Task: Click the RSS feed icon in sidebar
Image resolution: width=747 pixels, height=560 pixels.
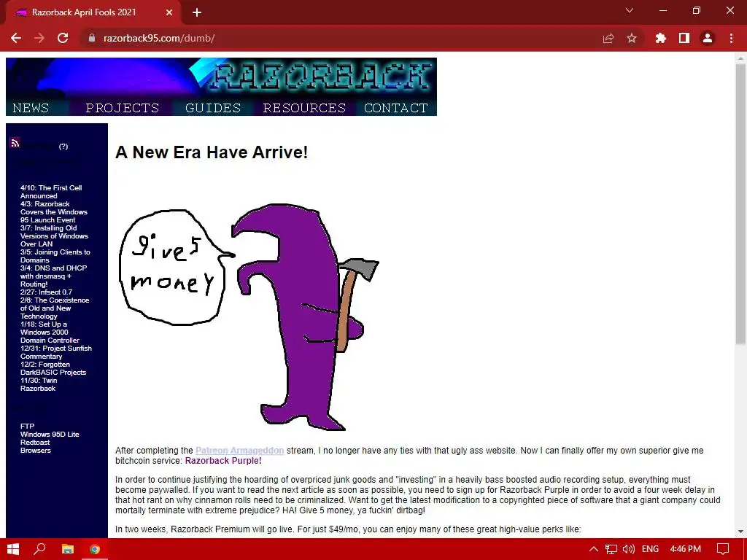Action: (15, 142)
